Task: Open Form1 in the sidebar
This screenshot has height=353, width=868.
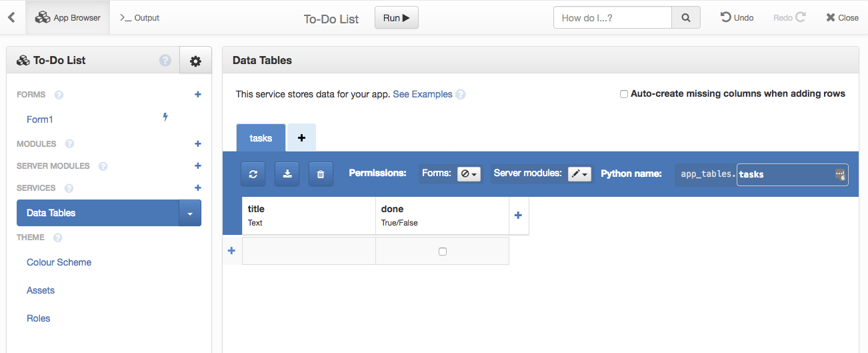Action: click(40, 119)
